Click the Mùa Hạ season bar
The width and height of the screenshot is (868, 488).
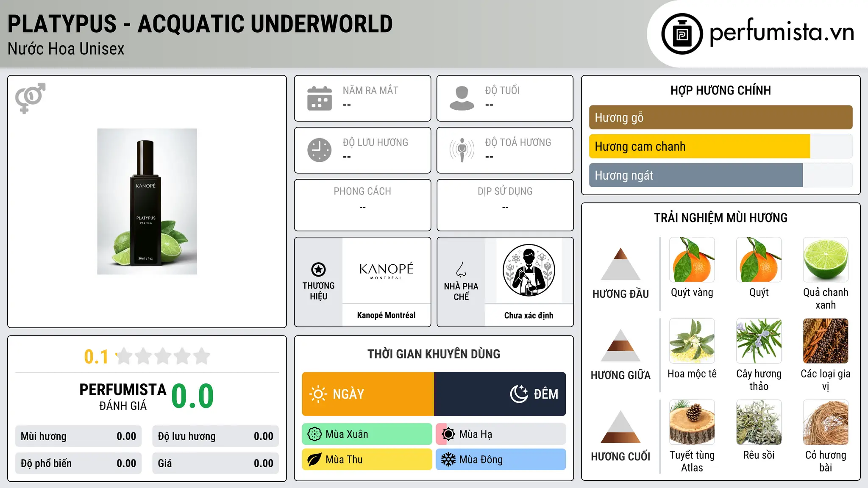pyautogui.click(x=501, y=434)
